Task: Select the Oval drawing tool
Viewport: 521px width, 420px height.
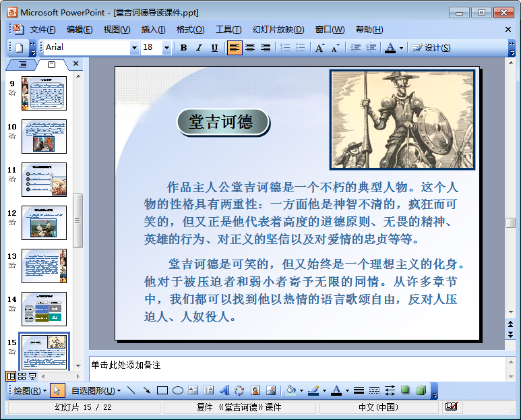Action: point(178,390)
